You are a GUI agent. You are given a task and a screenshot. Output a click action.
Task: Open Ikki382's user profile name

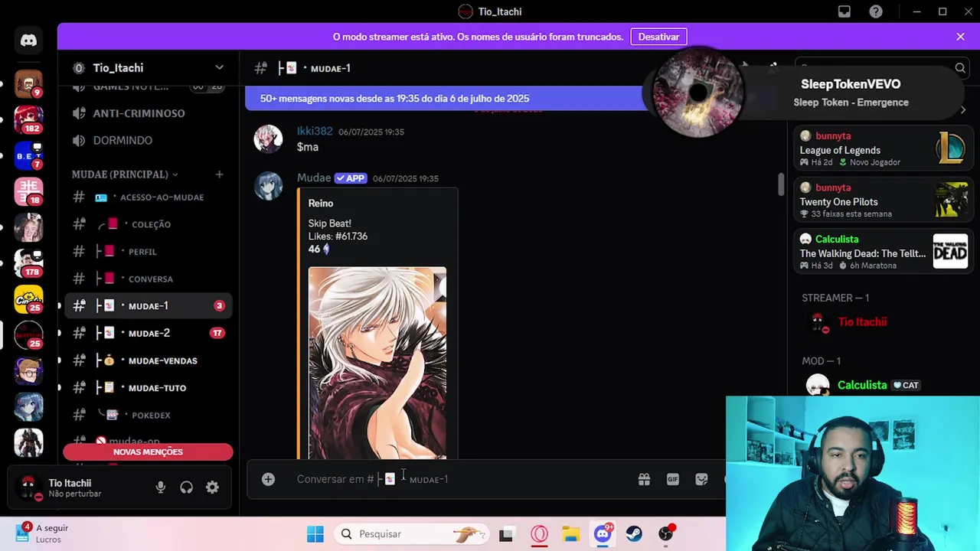pyautogui.click(x=315, y=132)
